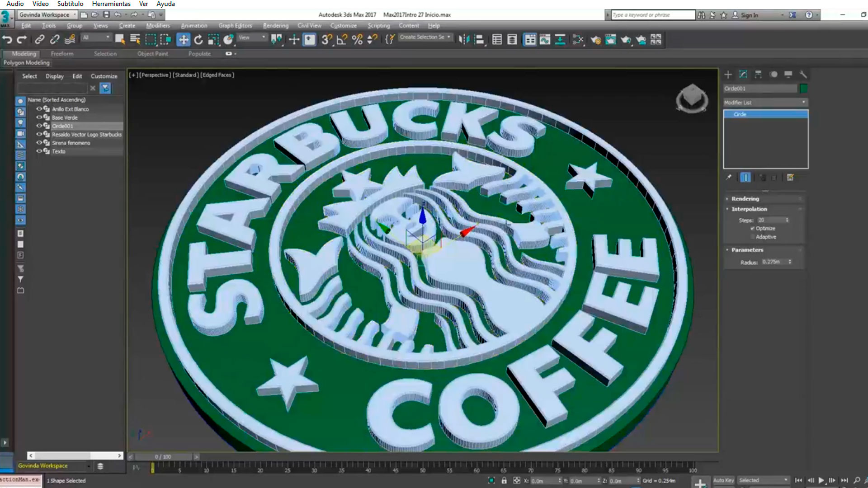Open the reference coordinate View dropdown
The image size is (868, 488).
[252, 38]
